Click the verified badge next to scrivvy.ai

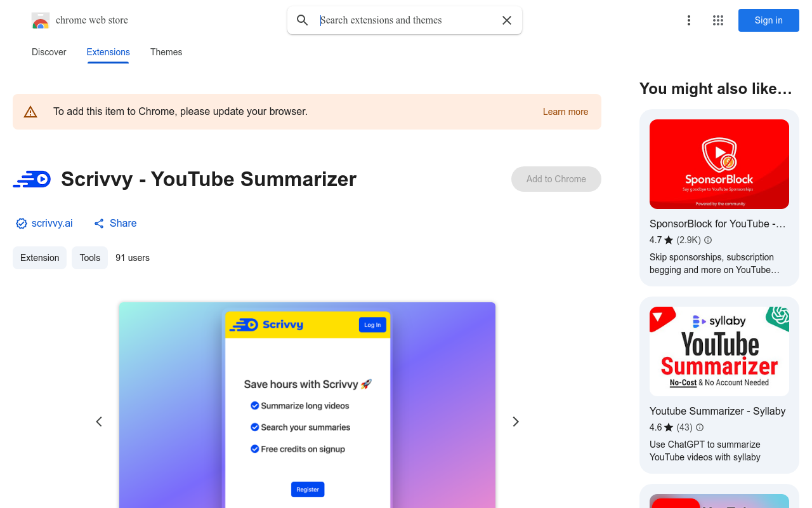(x=22, y=224)
